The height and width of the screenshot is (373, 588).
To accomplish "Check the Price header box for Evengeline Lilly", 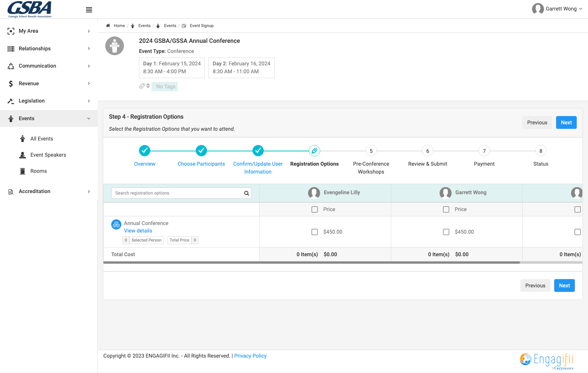I will 314,210.
